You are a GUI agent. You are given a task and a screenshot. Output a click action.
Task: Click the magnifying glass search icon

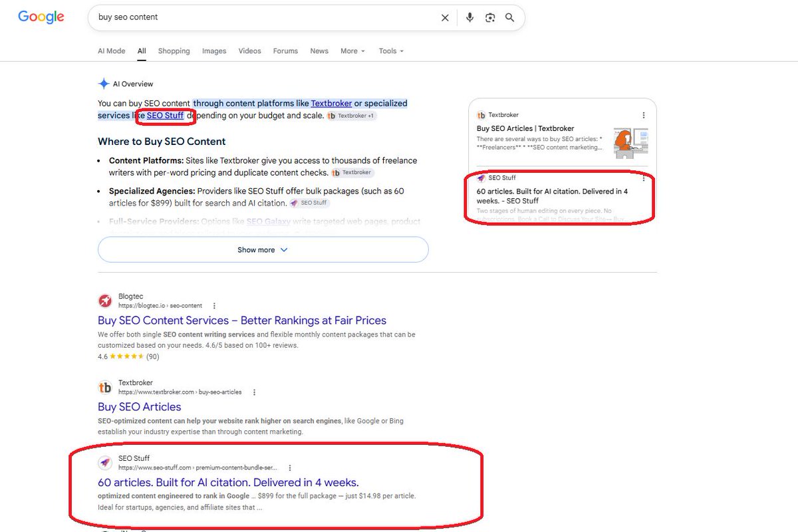point(510,18)
